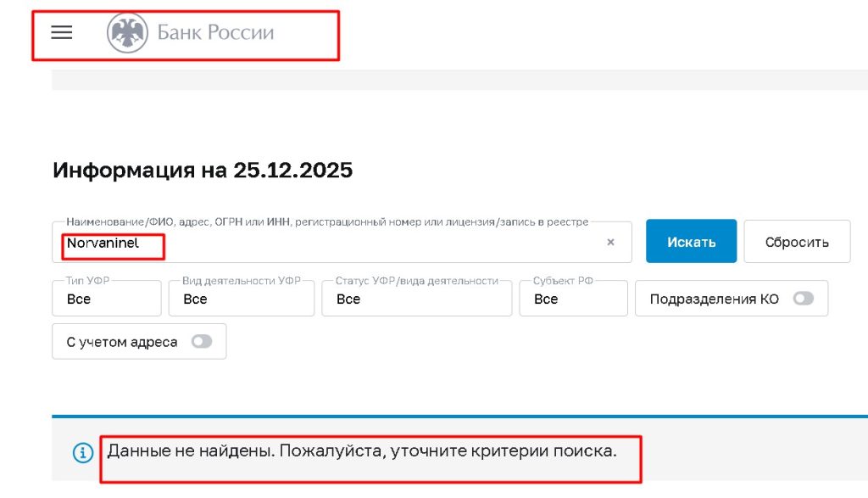Select the Данные не найдены message text
This screenshot has height=498, width=868.
pyautogui.click(x=360, y=451)
